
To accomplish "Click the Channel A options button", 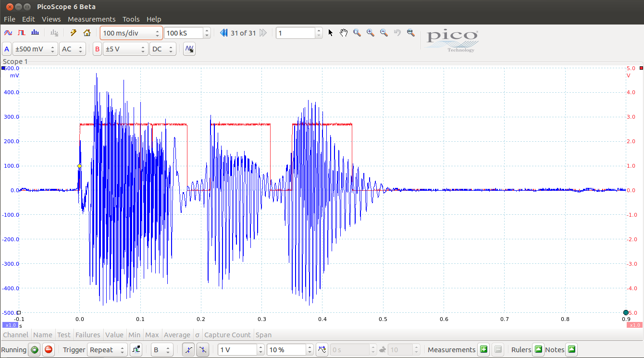I will pyautogui.click(x=7, y=49).
